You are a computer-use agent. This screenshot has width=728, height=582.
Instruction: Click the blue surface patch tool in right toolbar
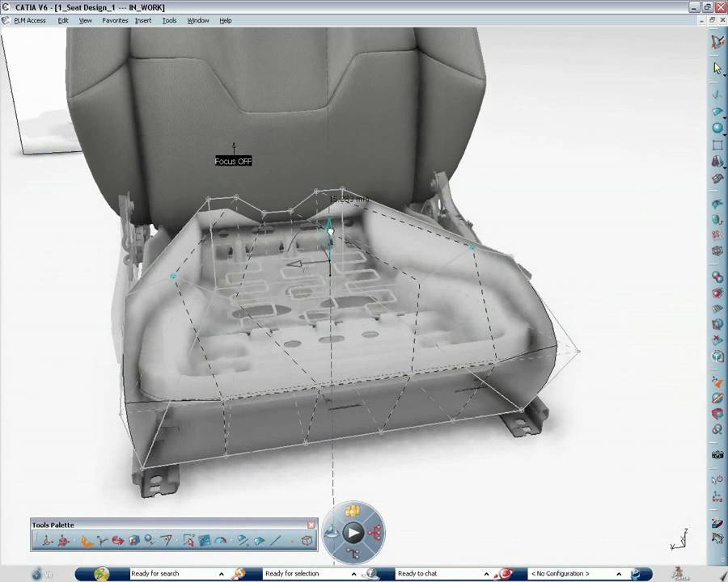point(717,112)
